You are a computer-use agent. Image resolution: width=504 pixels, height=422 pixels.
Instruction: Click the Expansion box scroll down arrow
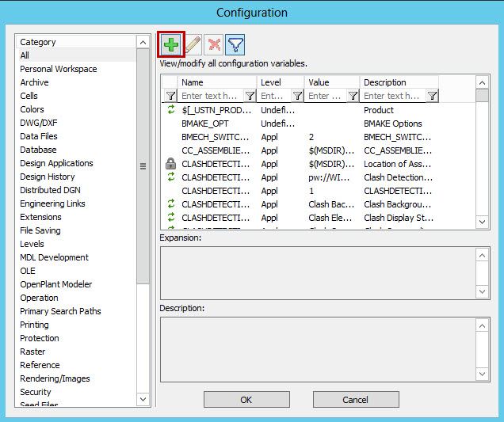(x=482, y=291)
